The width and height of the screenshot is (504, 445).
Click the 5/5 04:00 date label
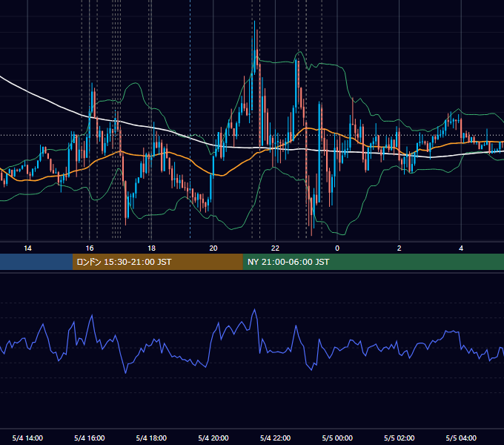coord(461,438)
